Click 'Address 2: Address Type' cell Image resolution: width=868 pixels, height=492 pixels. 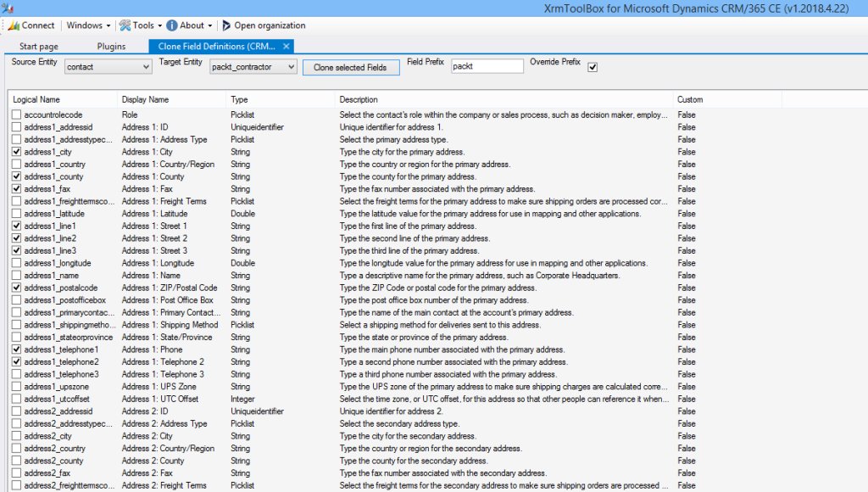pyautogui.click(x=164, y=424)
